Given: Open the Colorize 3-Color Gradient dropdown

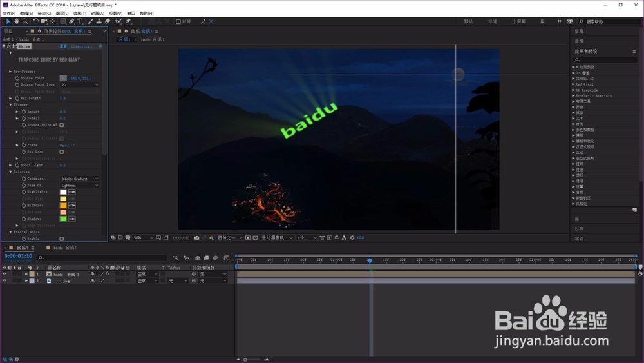Looking at the screenshot, I should 80,179.
